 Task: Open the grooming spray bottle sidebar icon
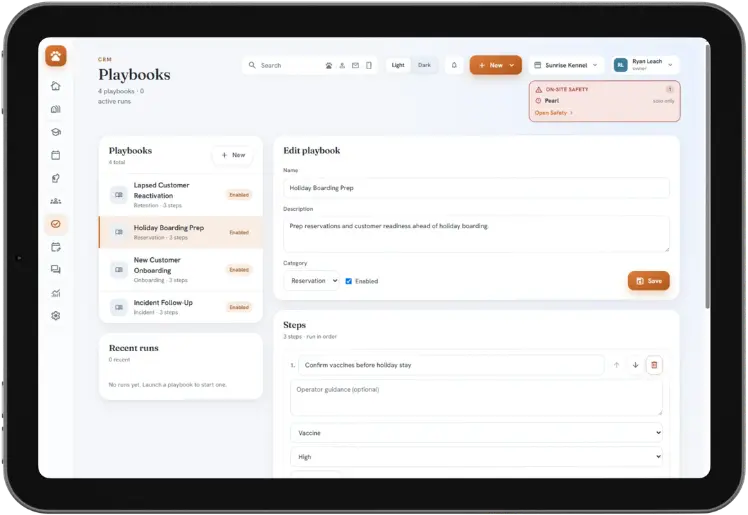coord(56,178)
